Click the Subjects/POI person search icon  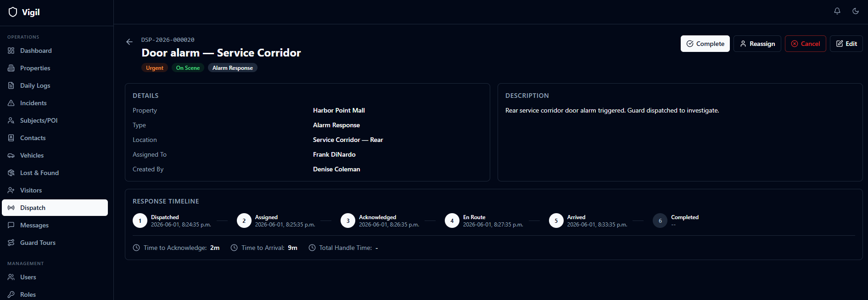tap(11, 120)
